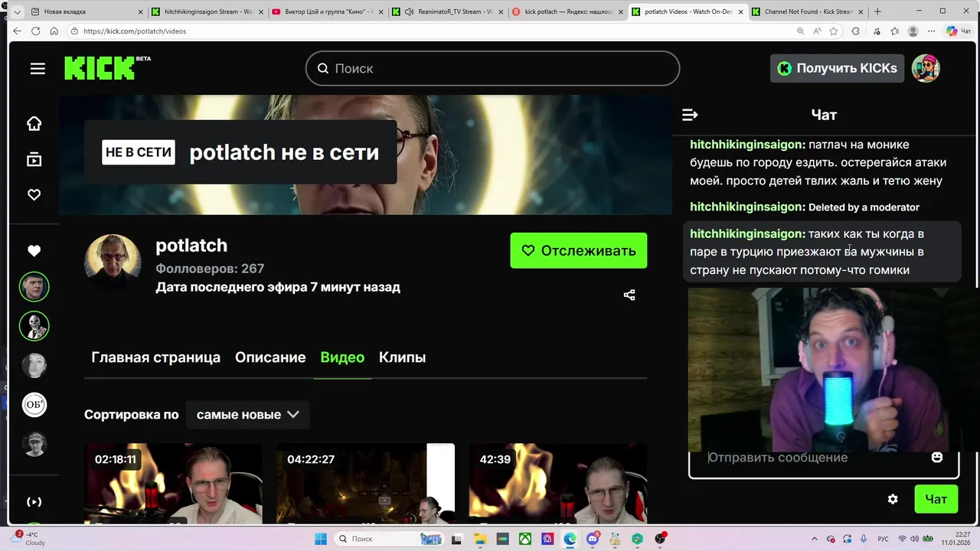Viewport: 980px width, 551px height.
Task: Click the Получить KICKs button
Action: [x=837, y=68]
